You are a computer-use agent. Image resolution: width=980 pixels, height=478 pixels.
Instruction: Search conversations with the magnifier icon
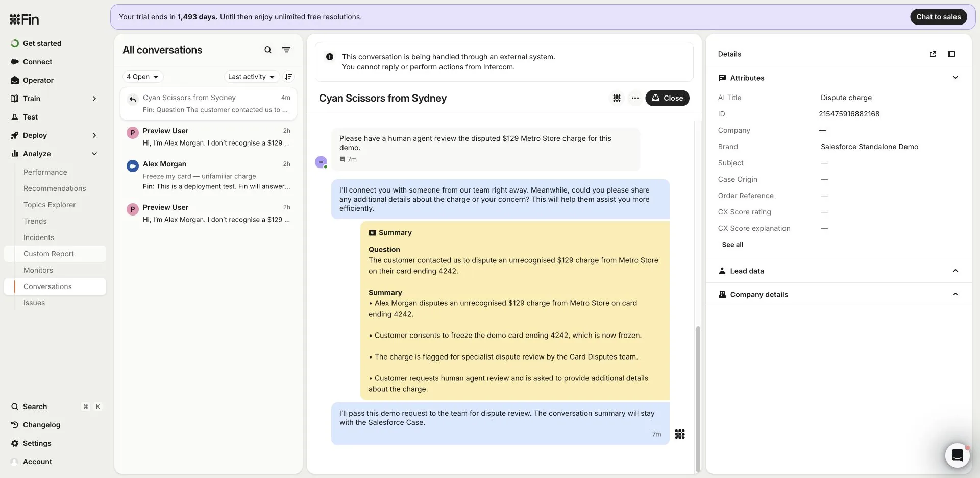coord(268,50)
